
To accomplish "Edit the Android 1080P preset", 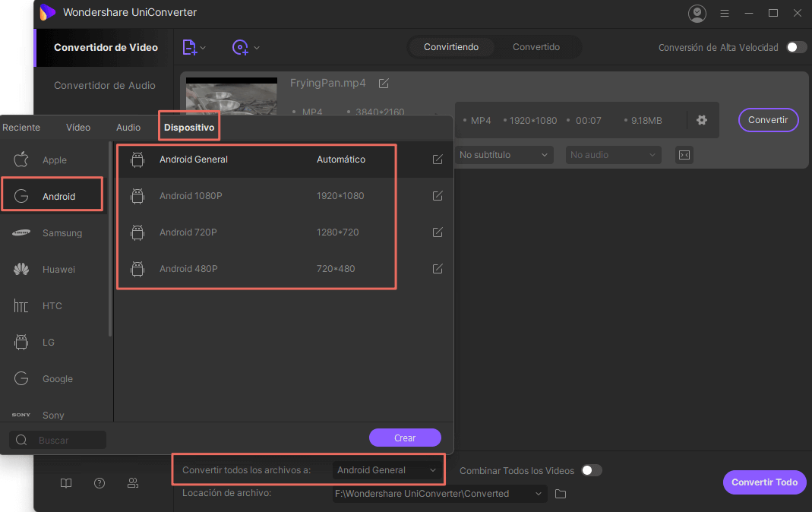I will click(x=438, y=196).
